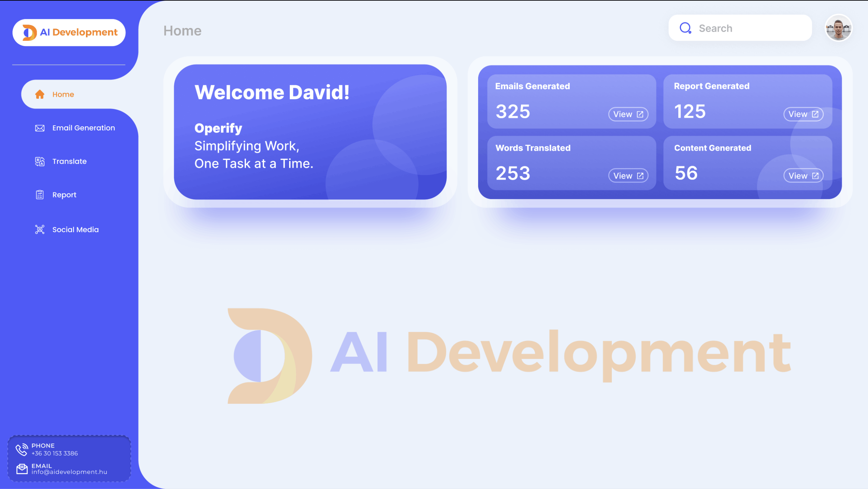Click the Social Media sidebar icon
This screenshot has height=489, width=868.
point(39,229)
